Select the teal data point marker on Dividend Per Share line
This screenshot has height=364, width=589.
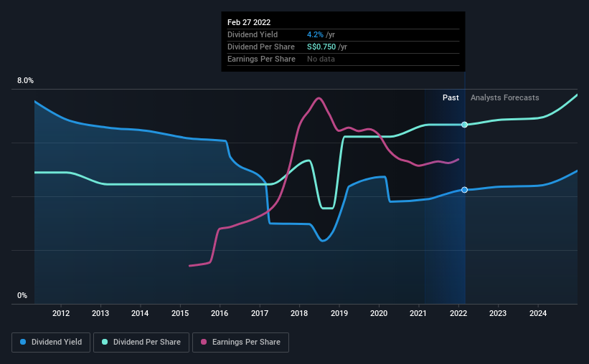pos(465,125)
